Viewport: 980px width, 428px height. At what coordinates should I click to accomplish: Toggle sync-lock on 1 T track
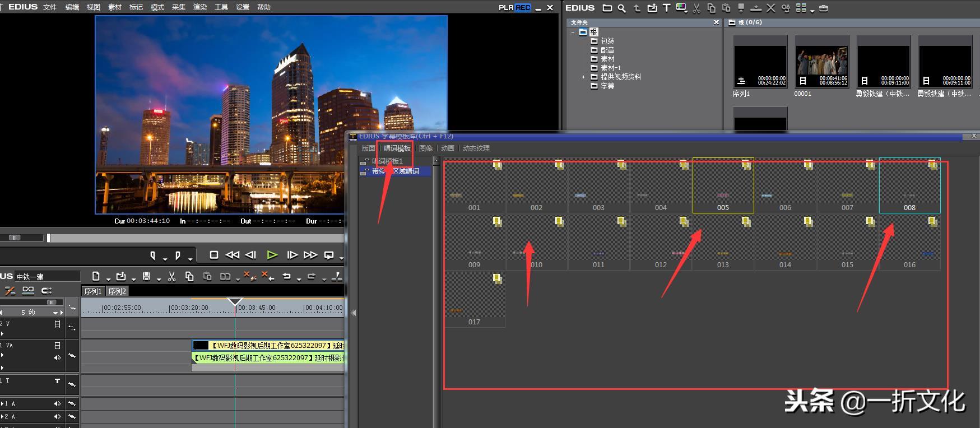coord(72,384)
